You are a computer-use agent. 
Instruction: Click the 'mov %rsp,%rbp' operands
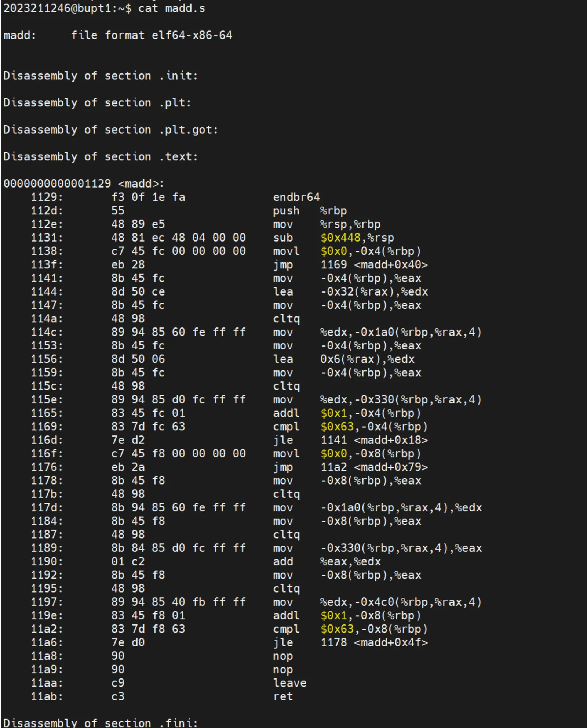pos(350,224)
